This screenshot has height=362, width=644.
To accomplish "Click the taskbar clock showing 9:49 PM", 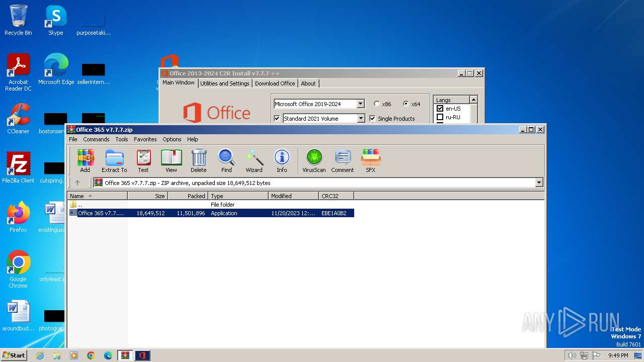I will 618,355.
